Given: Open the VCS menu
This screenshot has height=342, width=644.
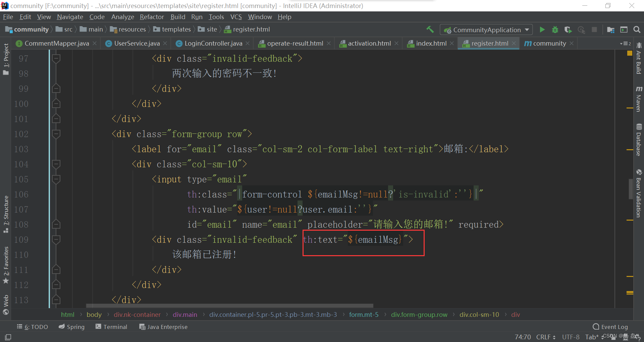Looking at the screenshot, I should [x=236, y=17].
